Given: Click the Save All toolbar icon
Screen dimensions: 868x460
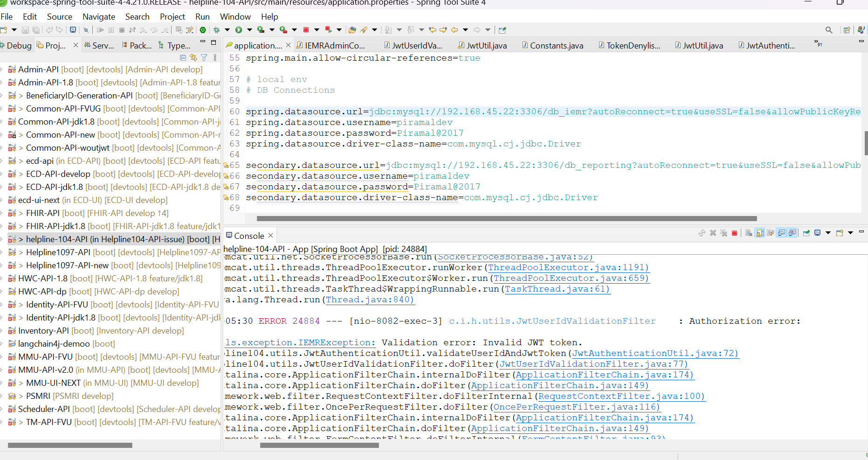Looking at the screenshot, I should [x=36, y=30].
